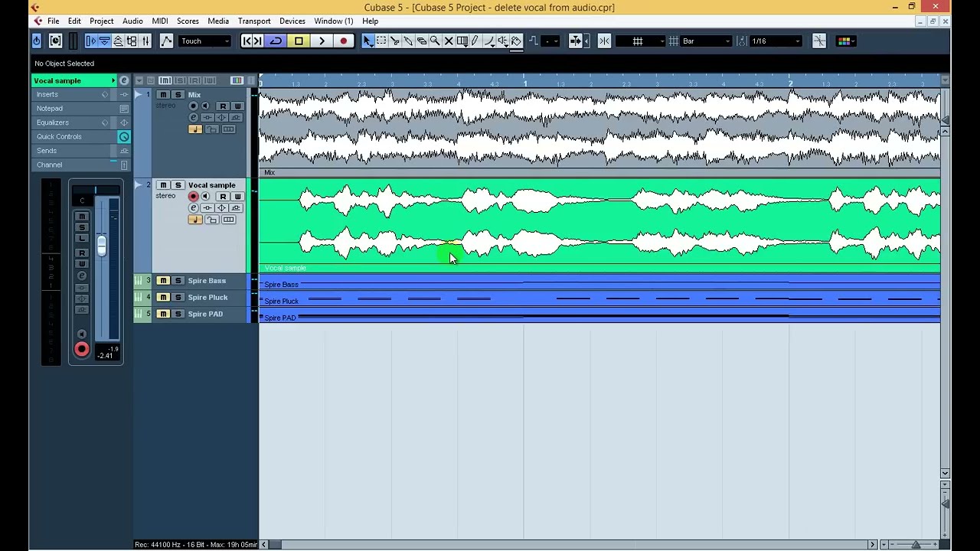Click the yellow Stop transport button
The height and width of the screenshot is (551, 980).
tap(299, 41)
